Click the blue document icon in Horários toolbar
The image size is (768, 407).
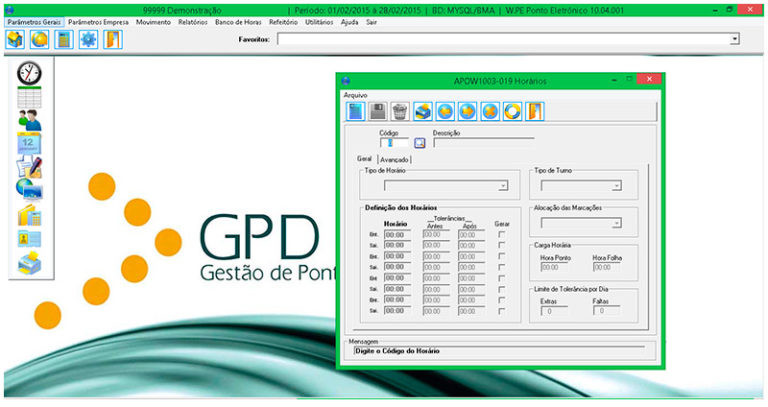(356, 111)
